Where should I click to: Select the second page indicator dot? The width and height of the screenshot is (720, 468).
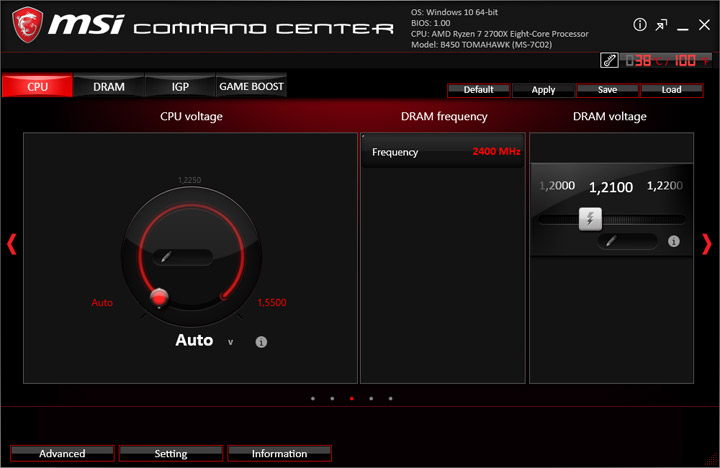click(332, 399)
